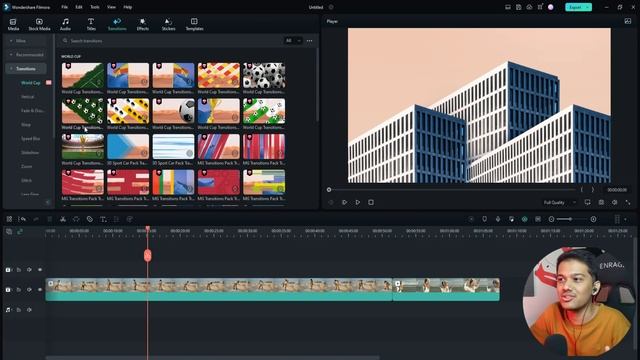Hide the video track containing the clips
This screenshot has width=640, height=360.
coord(40,289)
